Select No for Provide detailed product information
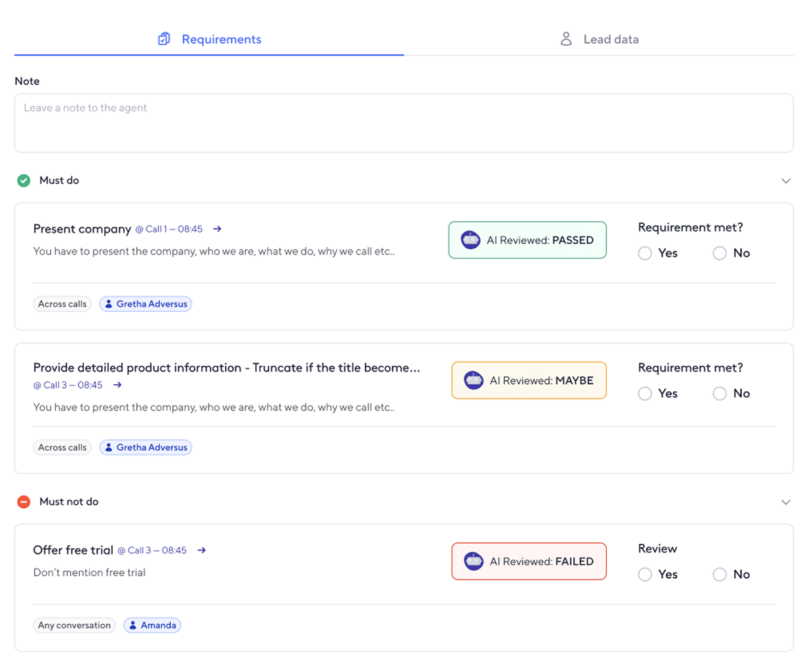The image size is (812, 660). pos(720,394)
